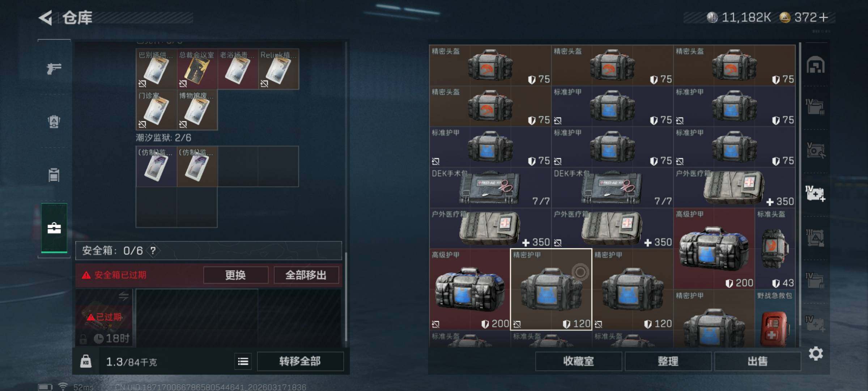Open the 收藏室 tab
The image size is (868, 391).
click(579, 361)
